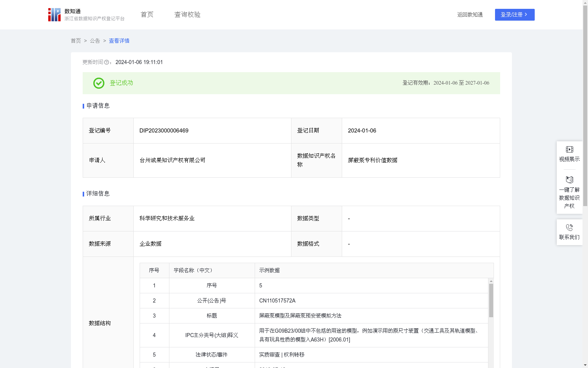Viewport: 588px width, 368px height.
Task: Click the field name IPC主分类号(大组)释义
Action: click(x=212, y=335)
